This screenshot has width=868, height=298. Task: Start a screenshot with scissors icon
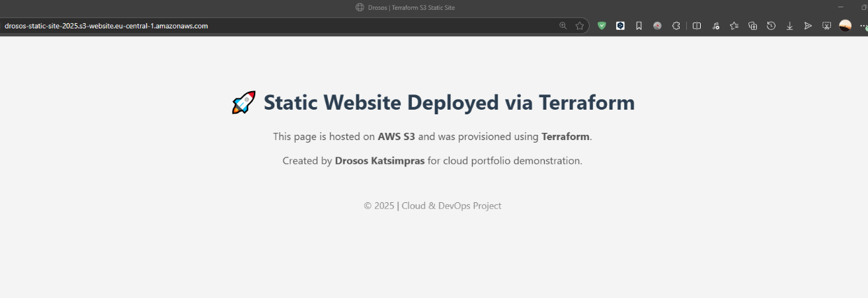(x=826, y=26)
